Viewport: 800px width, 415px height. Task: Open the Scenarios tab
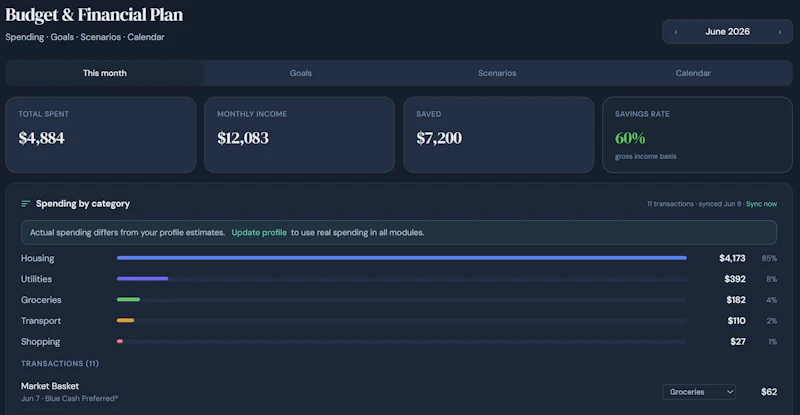pos(497,73)
